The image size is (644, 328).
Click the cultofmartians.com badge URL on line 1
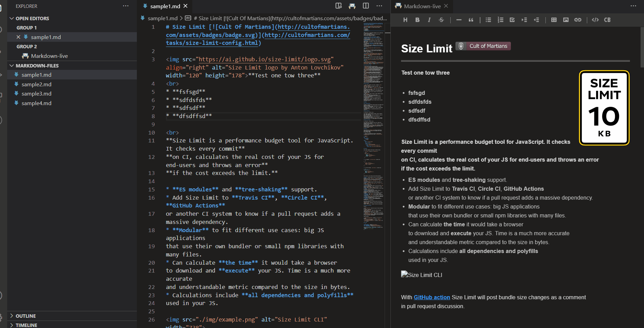(258, 31)
